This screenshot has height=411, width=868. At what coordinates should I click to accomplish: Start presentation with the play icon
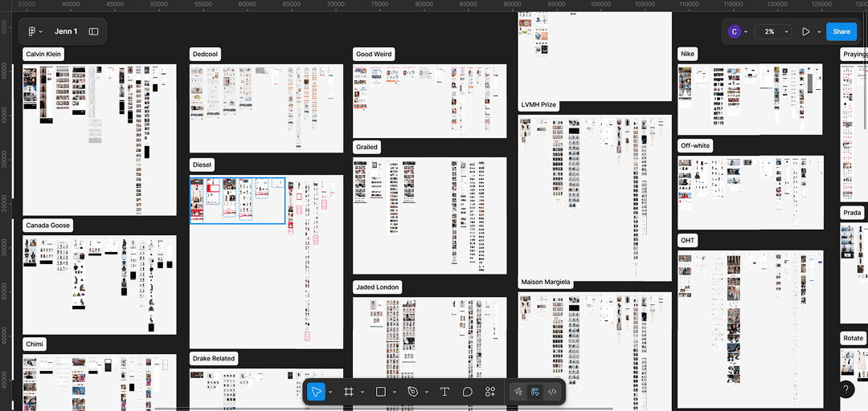(806, 31)
